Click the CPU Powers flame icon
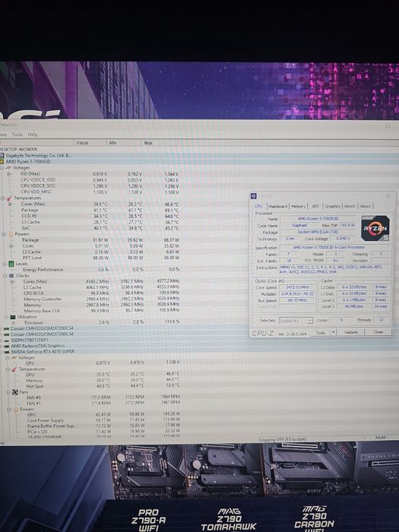 coord(11,234)
